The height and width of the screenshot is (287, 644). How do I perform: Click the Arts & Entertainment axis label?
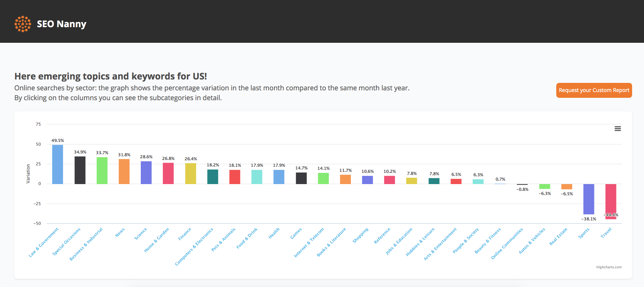coord(440,244)
